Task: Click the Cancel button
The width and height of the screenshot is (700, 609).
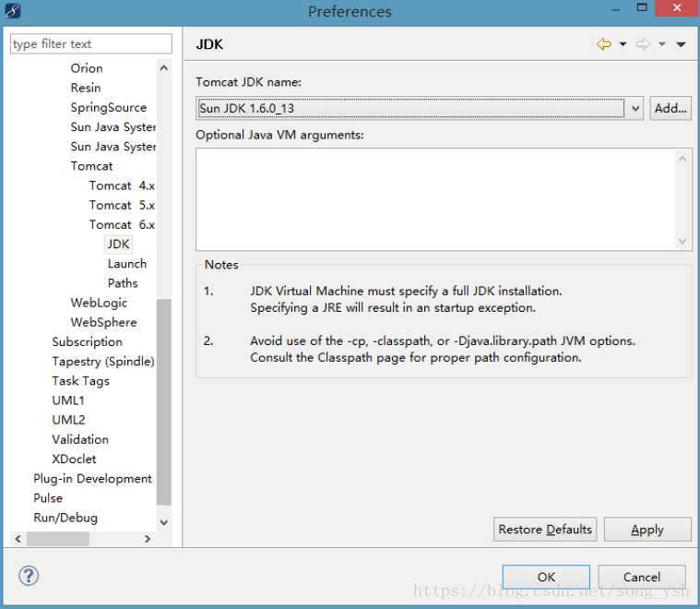Action: pos(642,577)
